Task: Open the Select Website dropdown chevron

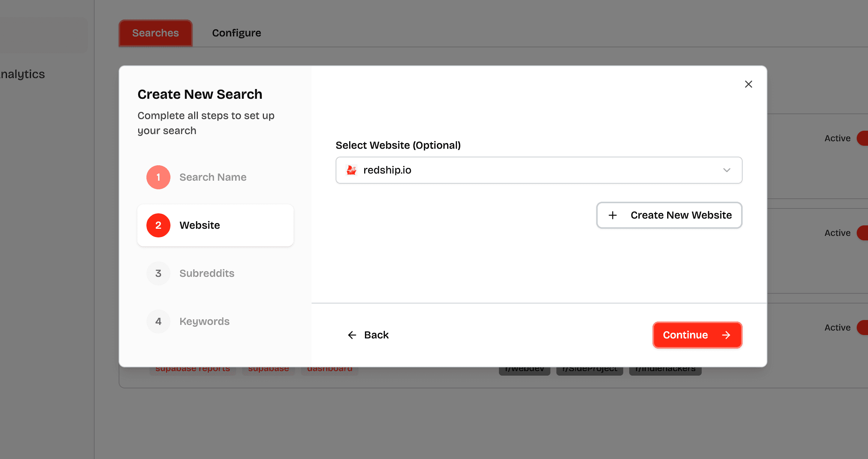Action: point(727,170)
